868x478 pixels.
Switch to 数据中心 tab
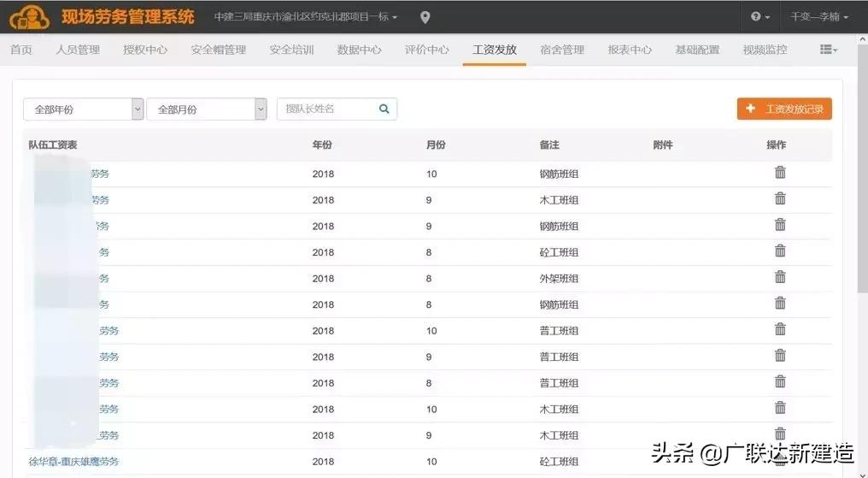(x=360, y=50)
